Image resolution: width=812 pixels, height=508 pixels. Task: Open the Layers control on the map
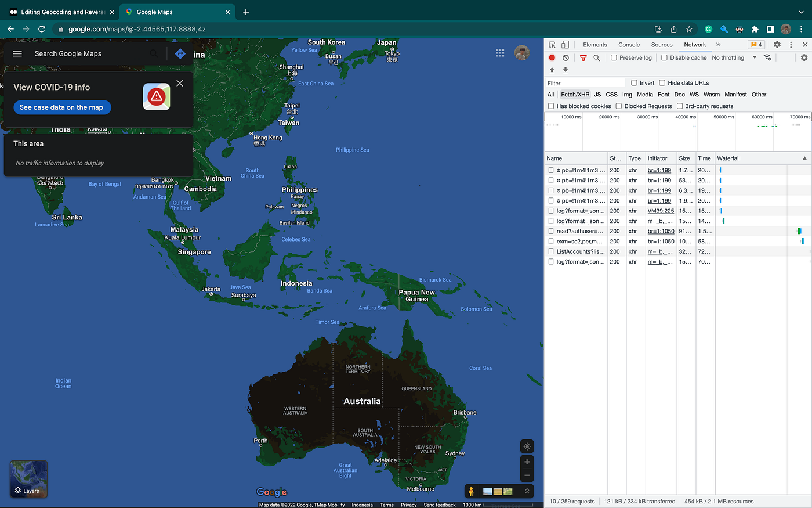(28, 479)
